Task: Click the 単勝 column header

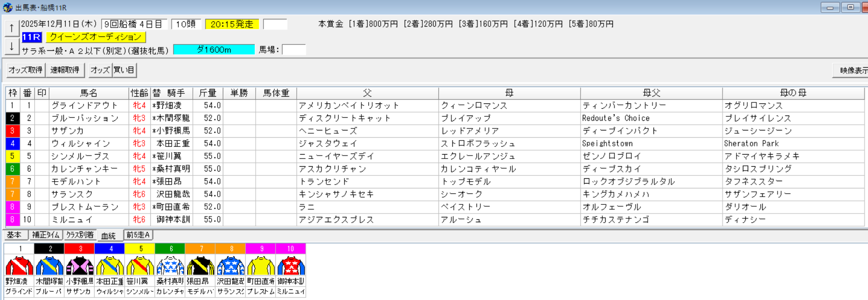Action: click(239, 93)
